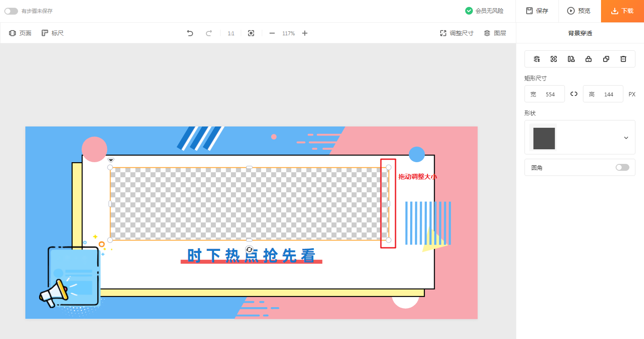The height and width of the screenshot is (339, 644).
Task: Click the 调整尺寸 resize frame icon
Action: 443,33
